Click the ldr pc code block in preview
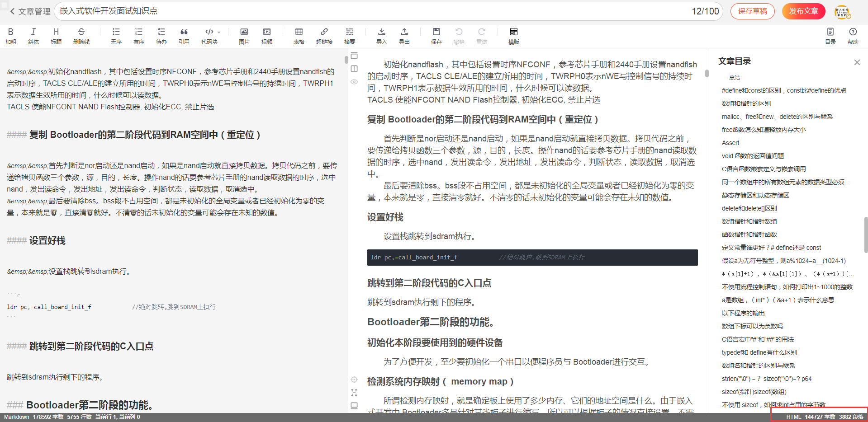Viewport: 868px width, 422px height. click(x=532, y=257)
